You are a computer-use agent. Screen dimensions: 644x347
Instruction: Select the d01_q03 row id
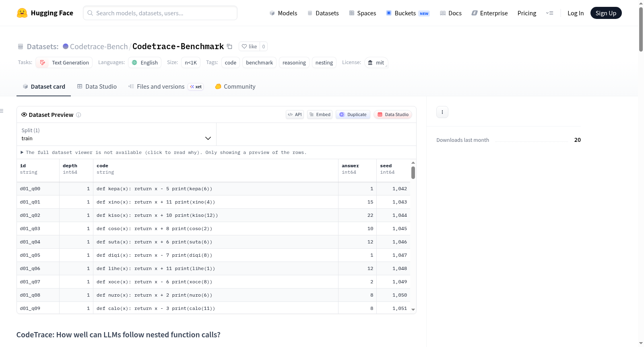30,229
